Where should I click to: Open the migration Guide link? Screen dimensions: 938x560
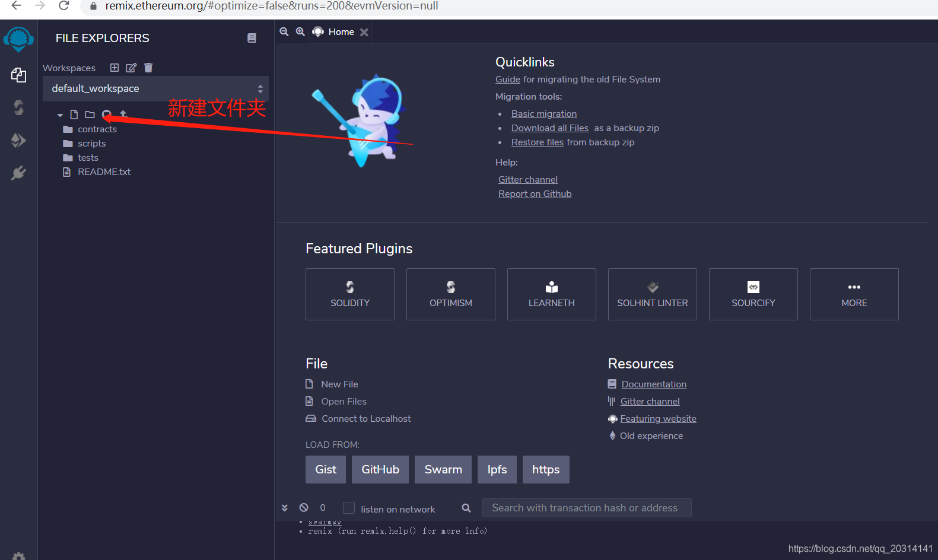[508, 79]
